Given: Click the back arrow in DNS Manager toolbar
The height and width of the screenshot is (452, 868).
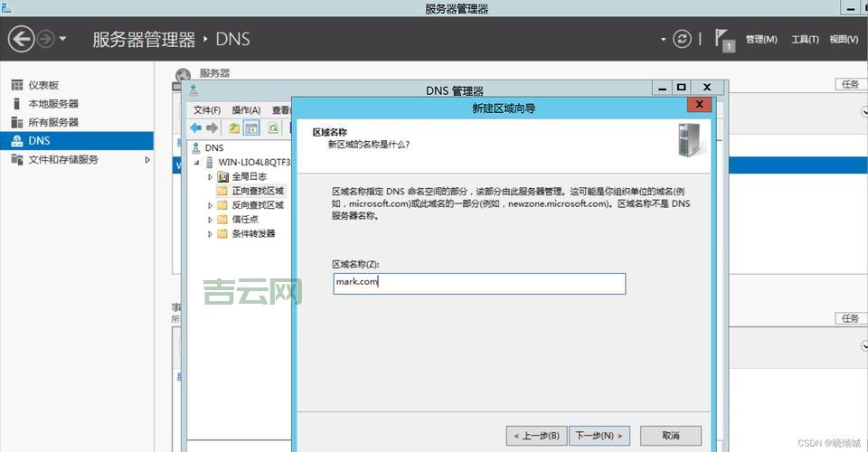Looking at the screenshot, I should click(x=195, y=128).
